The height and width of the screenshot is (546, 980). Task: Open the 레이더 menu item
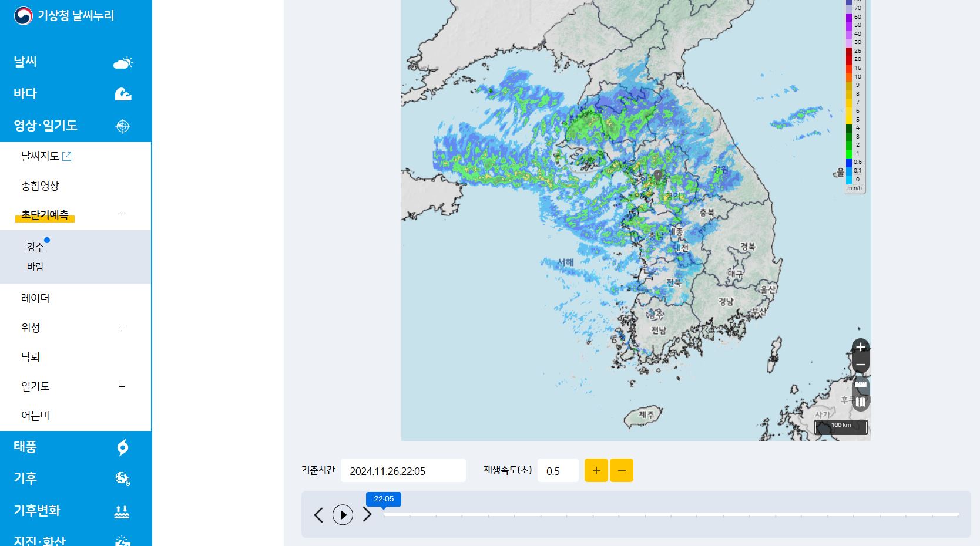[34, 298]
